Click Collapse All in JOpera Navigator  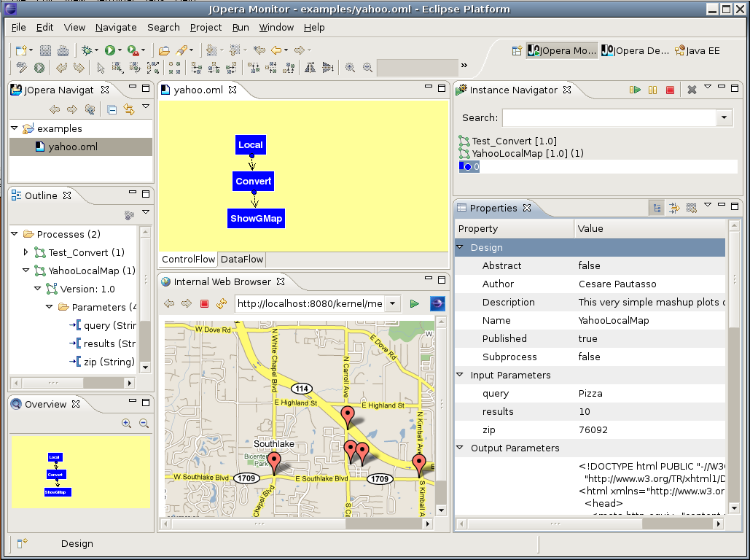[112, 110]
